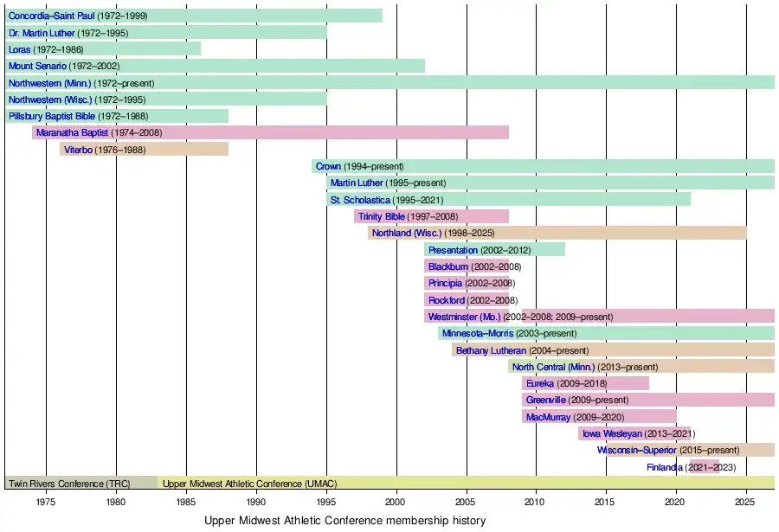Click the Northland (Wisc.) link
This screenshot has height=532, width=779.
coord(407,233)
